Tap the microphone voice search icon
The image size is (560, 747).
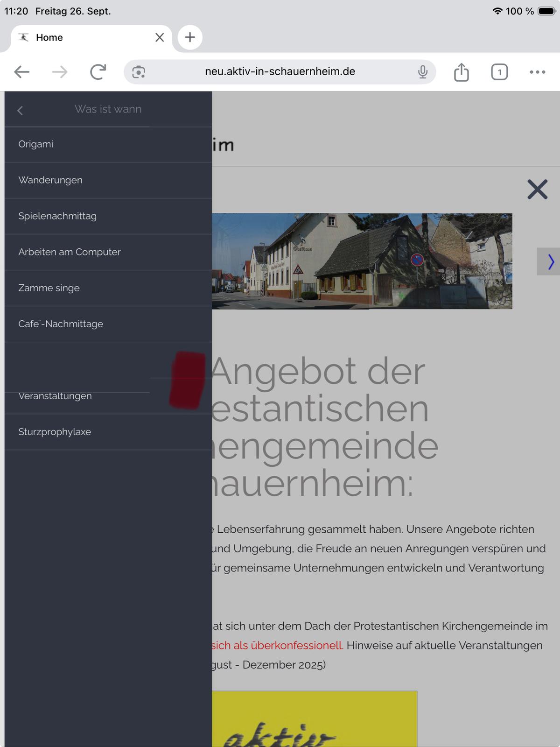(x=422, y=72)
